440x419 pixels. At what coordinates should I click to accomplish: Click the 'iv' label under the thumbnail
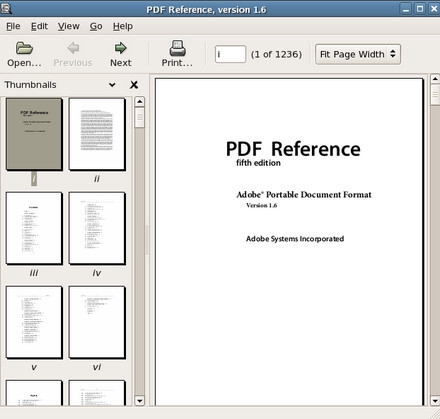97,273
